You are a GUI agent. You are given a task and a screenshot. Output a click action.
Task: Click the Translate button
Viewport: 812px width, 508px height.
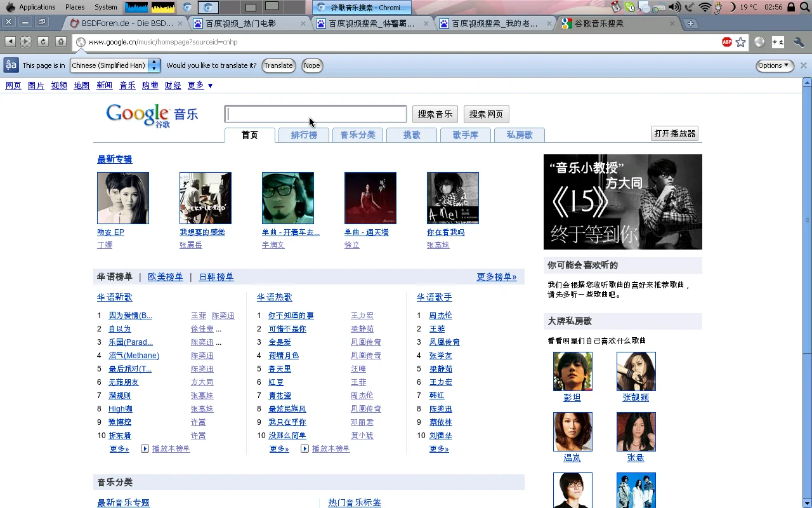click(x=278, y=65)
